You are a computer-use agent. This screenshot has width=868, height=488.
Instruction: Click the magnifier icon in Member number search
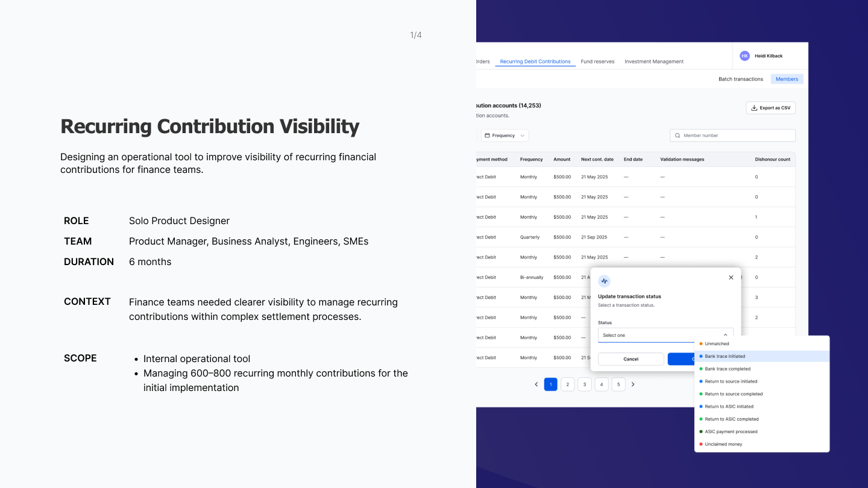678,136
